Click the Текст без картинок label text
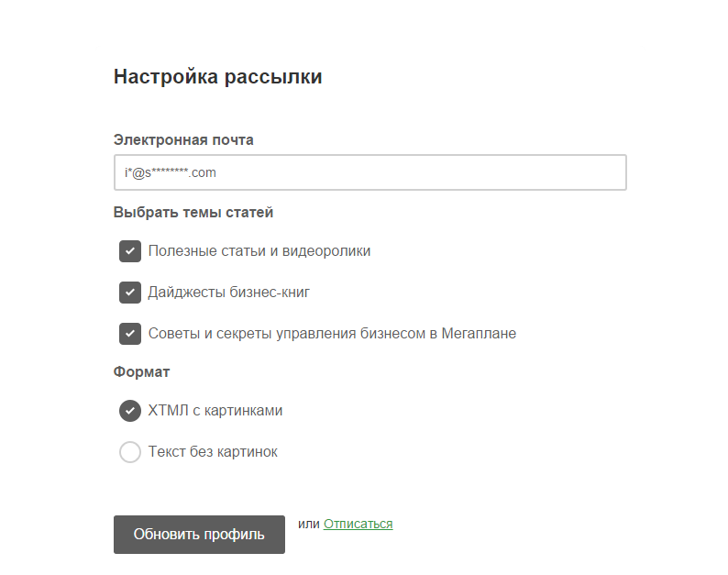The height and width of the screenshot is (575, 728). coord(213,452)
